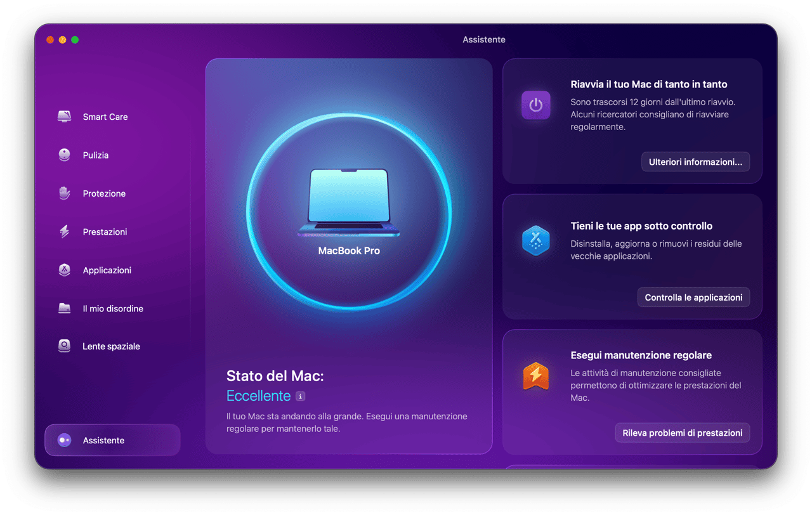
Task: Click the Lente spaziale disk icon
Action: (64, 346)
